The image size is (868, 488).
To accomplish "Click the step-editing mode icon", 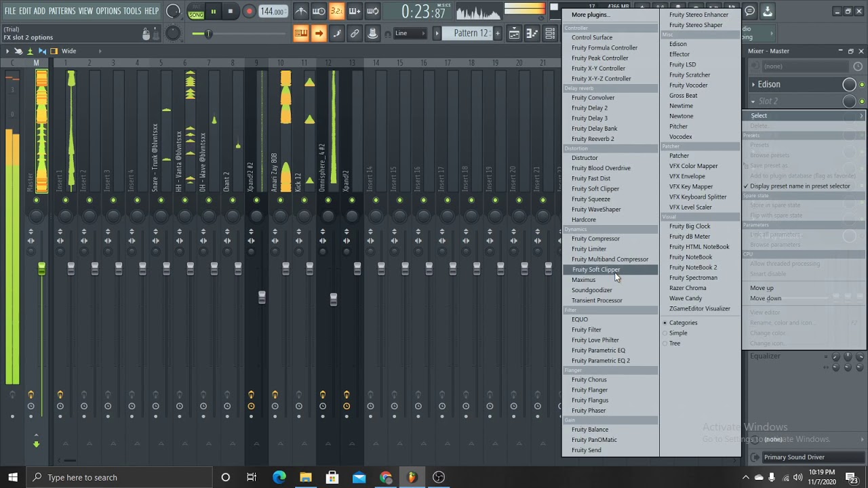I will (336, 33).
